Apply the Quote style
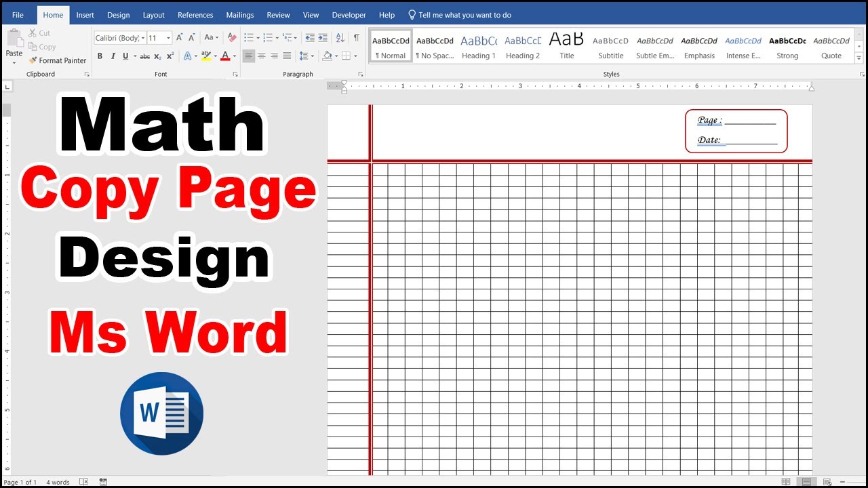 coord(831,47)
